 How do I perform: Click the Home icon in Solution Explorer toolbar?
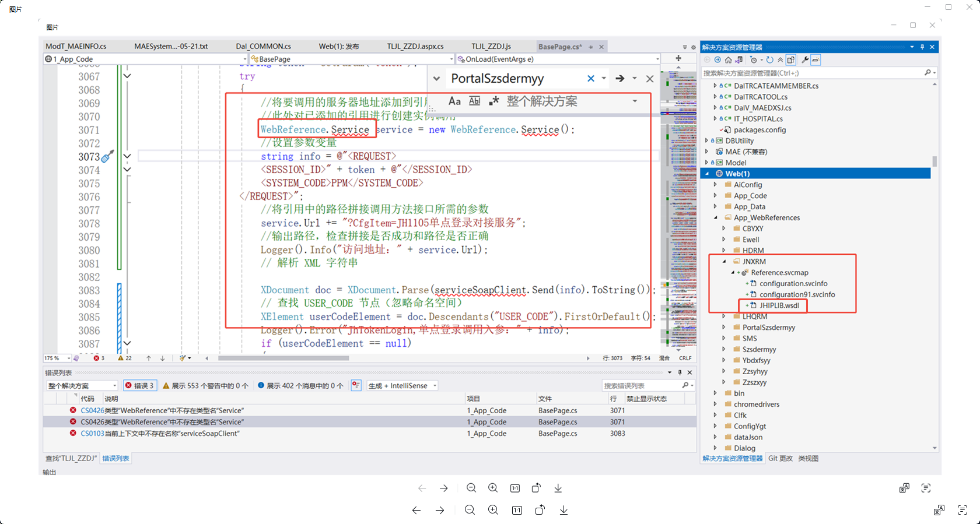[728, 60]
